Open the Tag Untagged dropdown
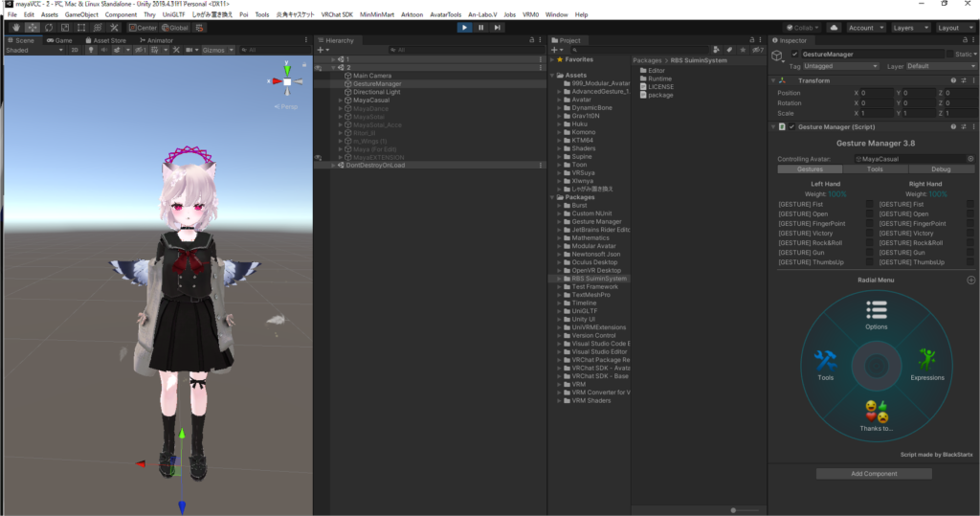The image size is (980, 516). coord(840,66)
